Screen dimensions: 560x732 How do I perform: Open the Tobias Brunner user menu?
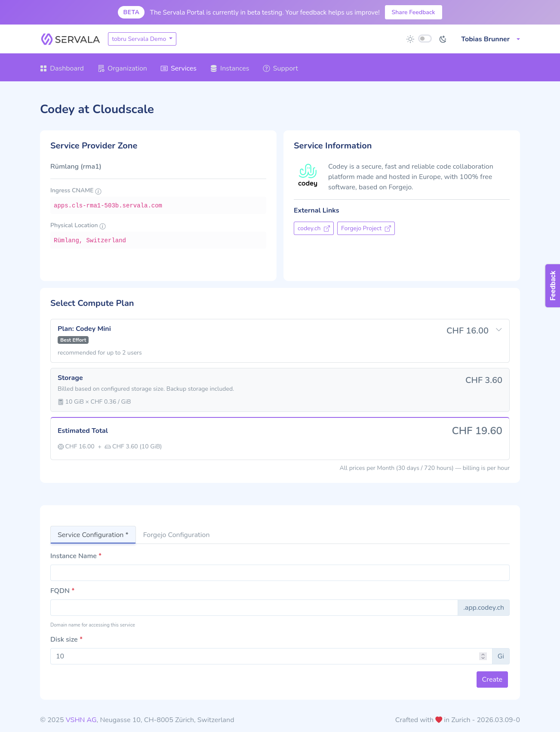pos(491,39)
